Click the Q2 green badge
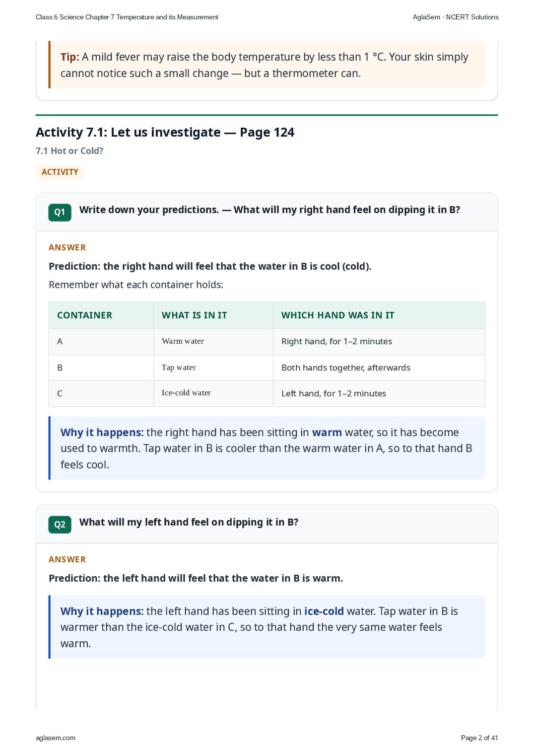 pos(60,525)
